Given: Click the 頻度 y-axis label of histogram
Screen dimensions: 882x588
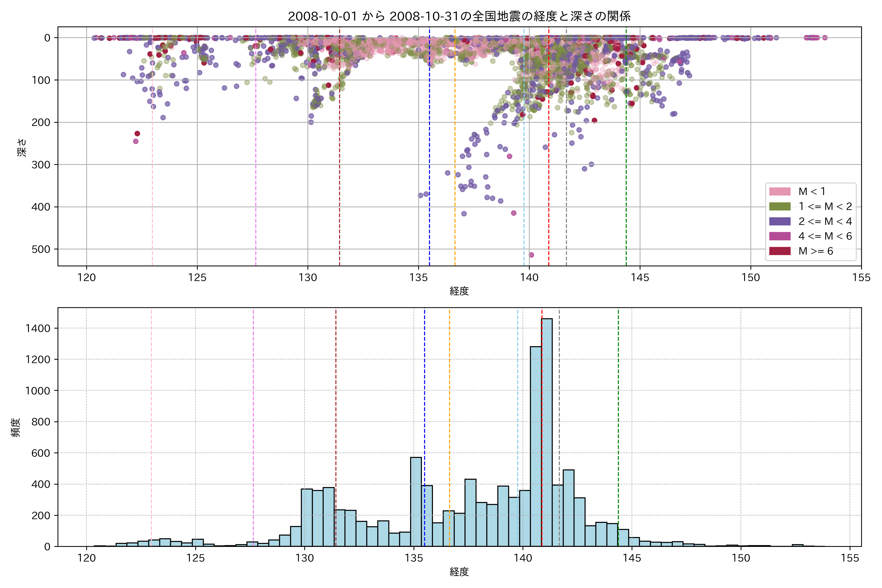Looking at the screenshot, I should (x=16, y=428).
